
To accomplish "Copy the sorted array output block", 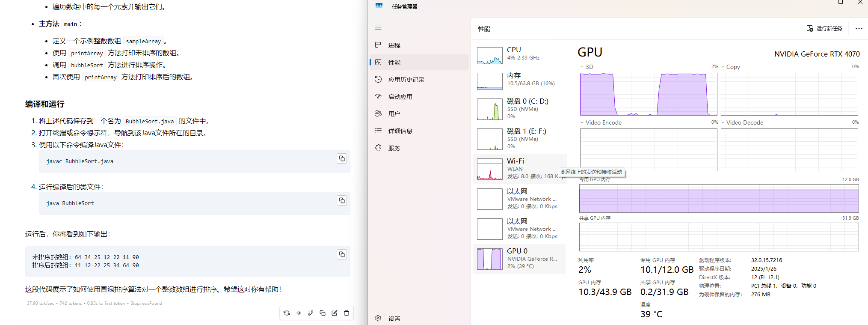I will 341,255.
